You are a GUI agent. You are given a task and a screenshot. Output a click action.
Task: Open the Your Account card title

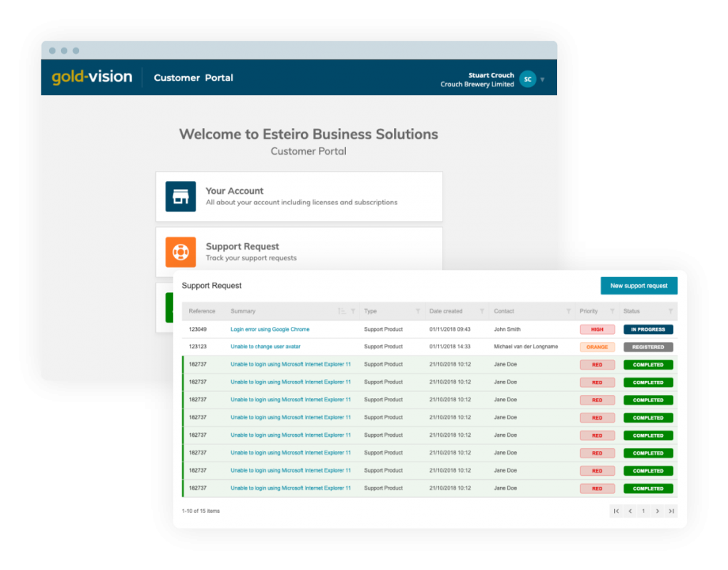pos(234,191)
